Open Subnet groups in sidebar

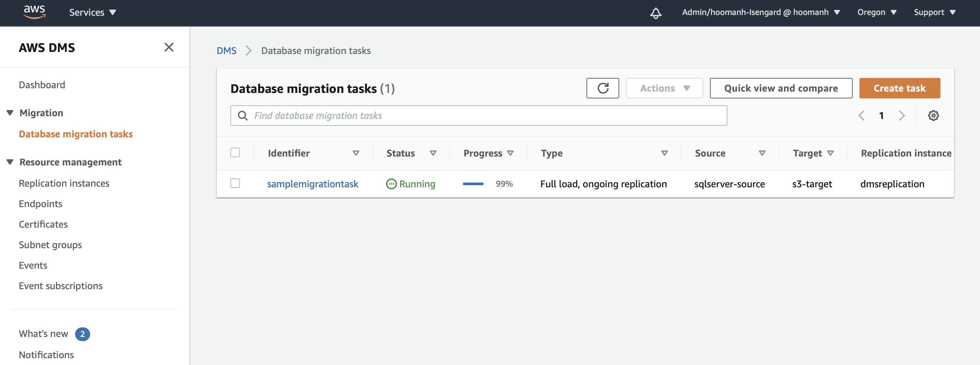50,245
